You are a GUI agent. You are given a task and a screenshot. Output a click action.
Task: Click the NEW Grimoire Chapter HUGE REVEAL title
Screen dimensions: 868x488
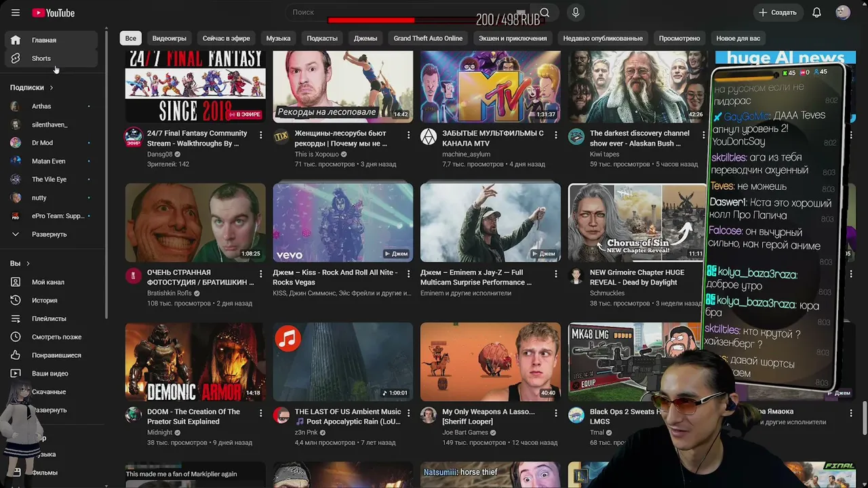click(x=637, y=277)
